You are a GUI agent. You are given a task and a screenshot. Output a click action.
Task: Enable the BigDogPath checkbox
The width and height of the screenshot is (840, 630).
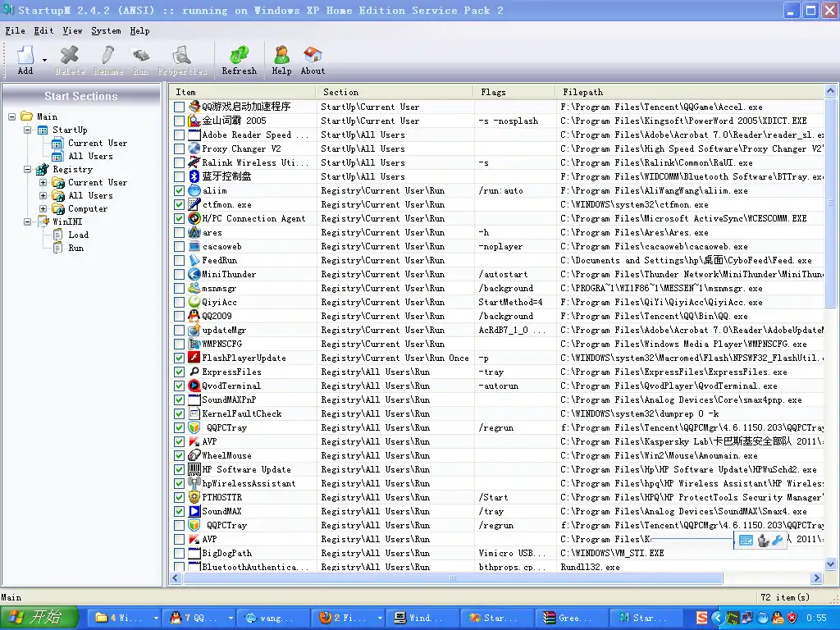click(179, 553)
